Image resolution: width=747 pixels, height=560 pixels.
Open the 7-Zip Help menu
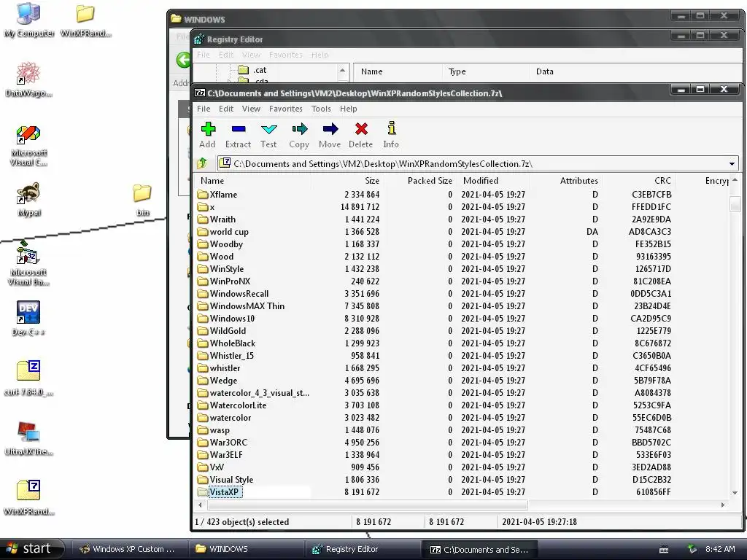coord(348,109)
